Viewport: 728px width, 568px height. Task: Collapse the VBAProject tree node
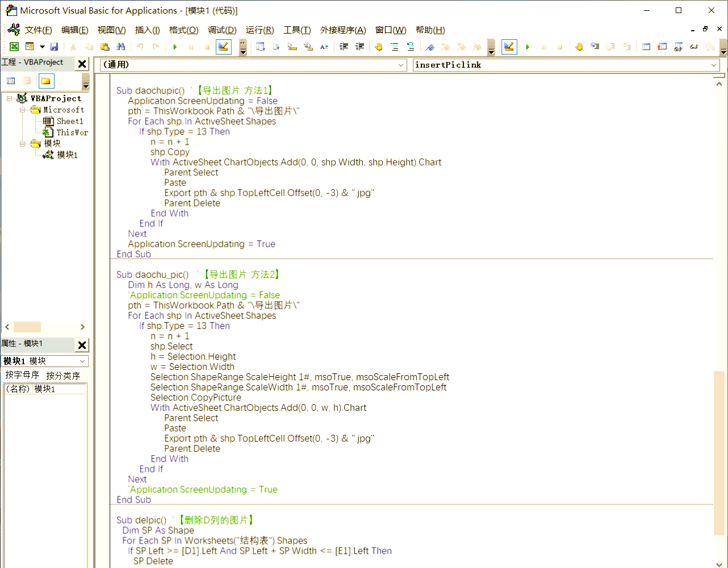pos(10,98)
